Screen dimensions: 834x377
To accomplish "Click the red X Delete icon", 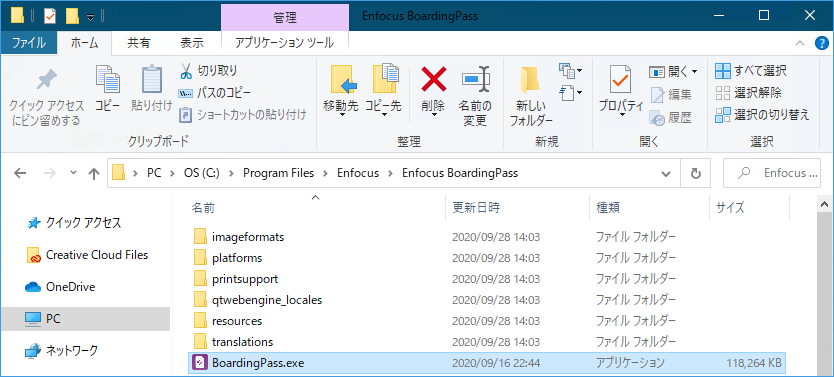I will pyautogui.click(x=434, y=80).
